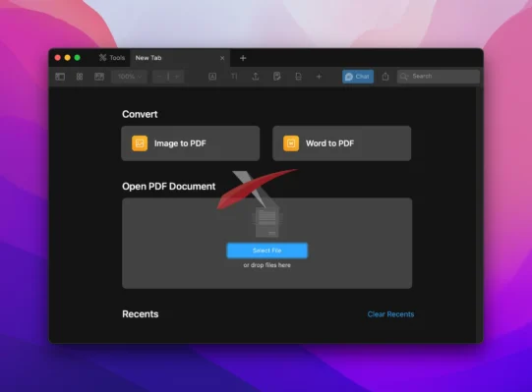532x392 pixels.
Task: Click the Search input field
Action: click(x=439, y=77)
